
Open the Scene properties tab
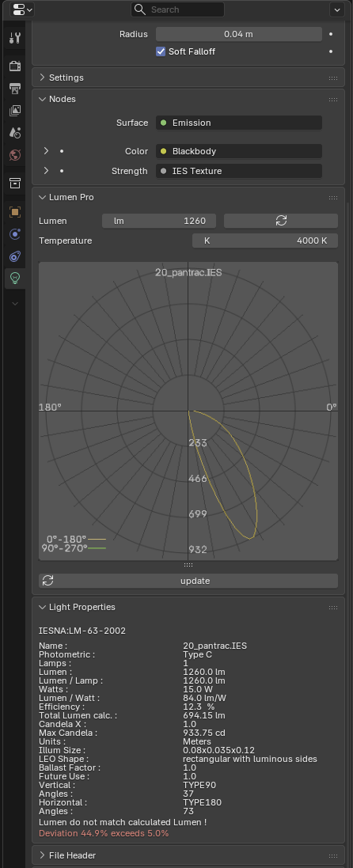15,133
